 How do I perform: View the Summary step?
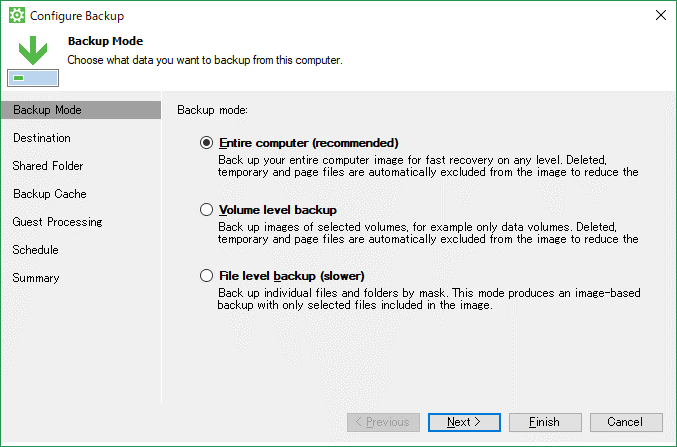click(36, 278)
